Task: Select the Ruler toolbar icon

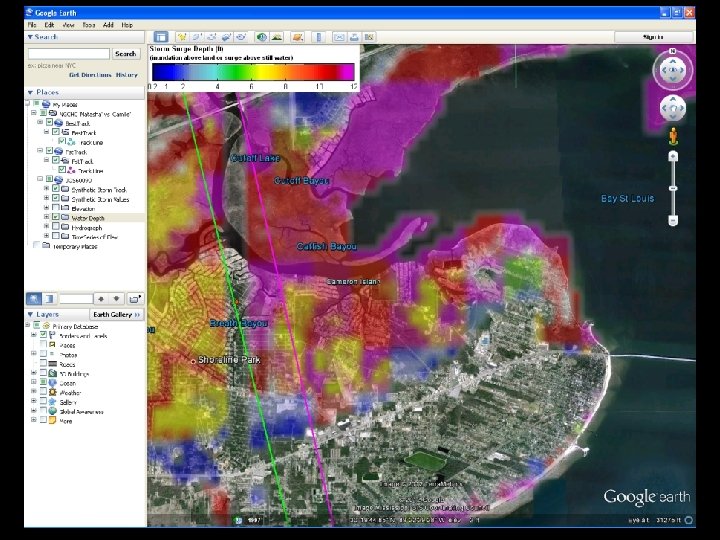Action: [x=319, y=37]
